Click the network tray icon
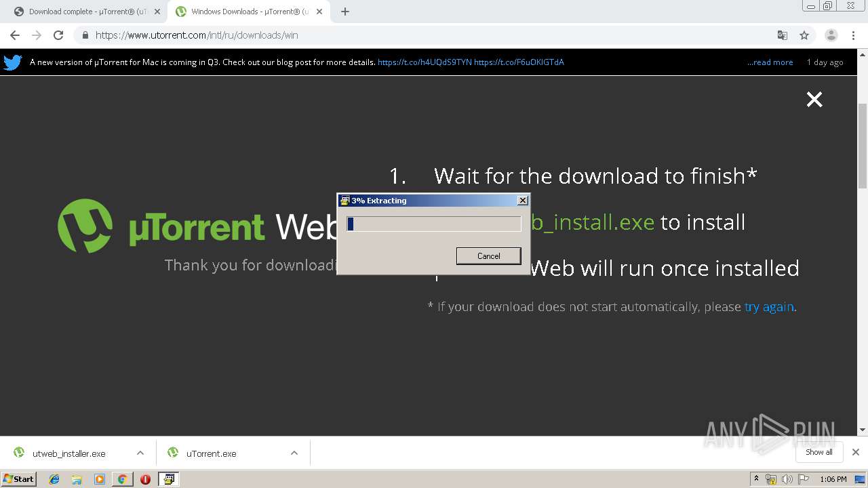This screenshot has height=488, width=868. point(771,479)
